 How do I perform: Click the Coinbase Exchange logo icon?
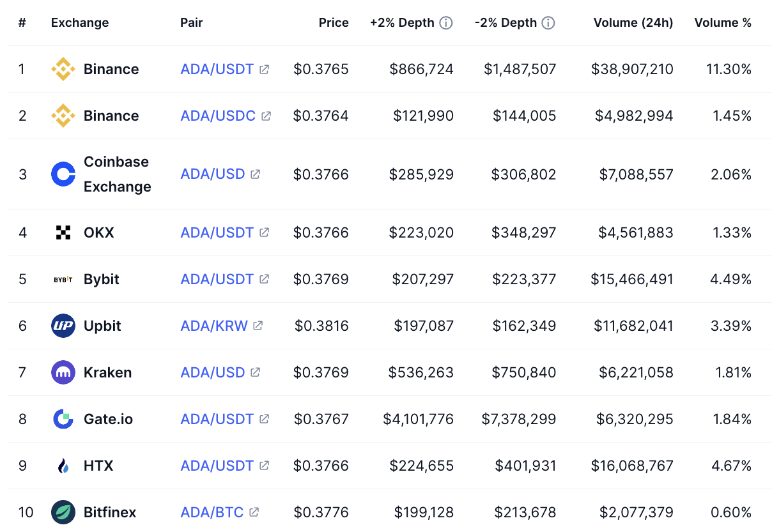63,174
